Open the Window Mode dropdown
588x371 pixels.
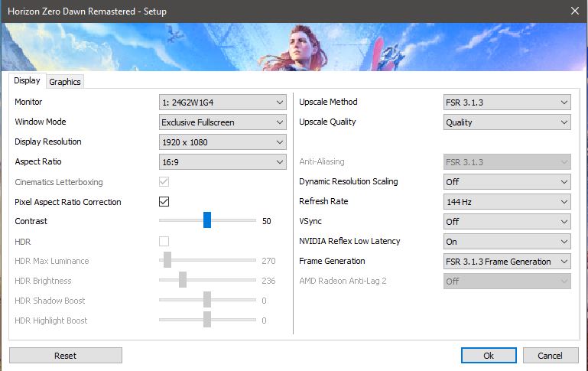(x=223, y=122)
